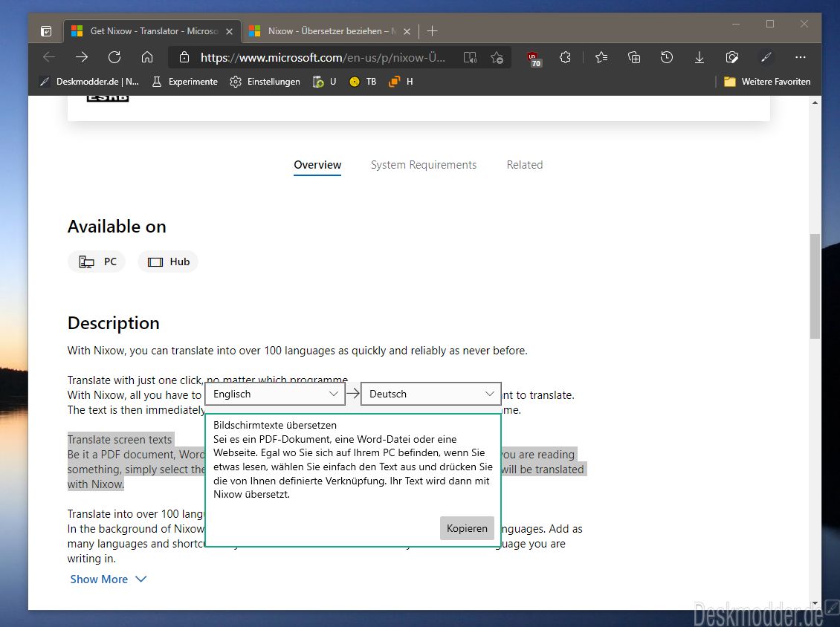Switch to Related tab
840x627 pixels.
tap(525, 165)
